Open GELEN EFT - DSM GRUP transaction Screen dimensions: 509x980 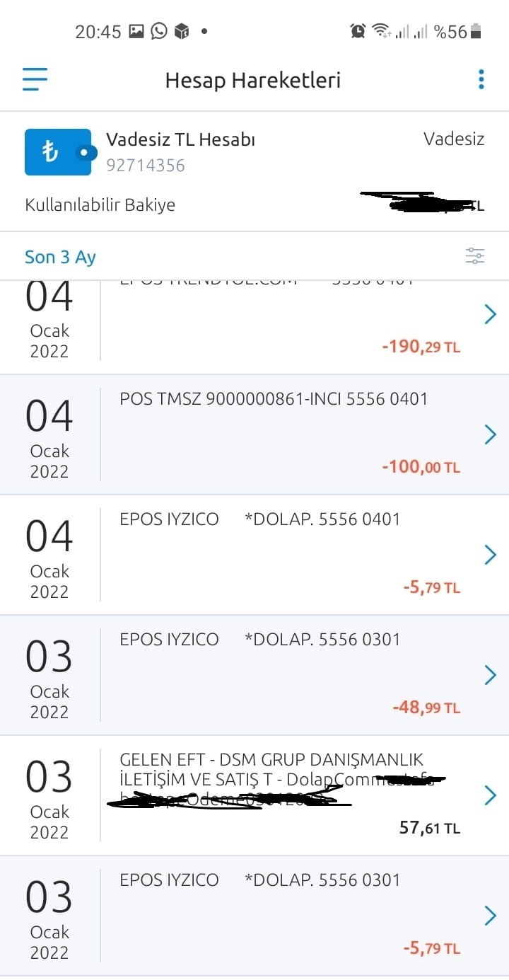point(255,795)
